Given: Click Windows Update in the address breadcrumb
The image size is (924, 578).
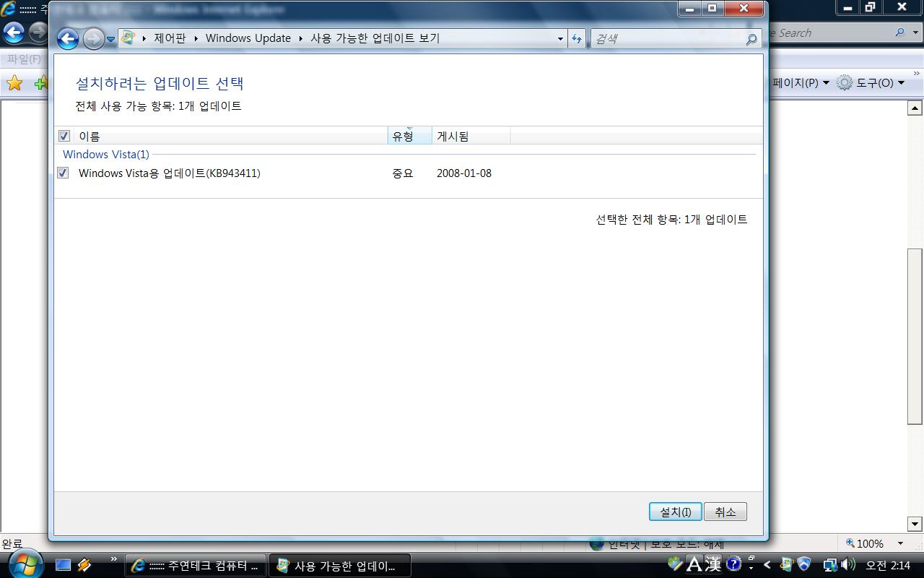Looking at the screenshot, I should tap(248, 38).
